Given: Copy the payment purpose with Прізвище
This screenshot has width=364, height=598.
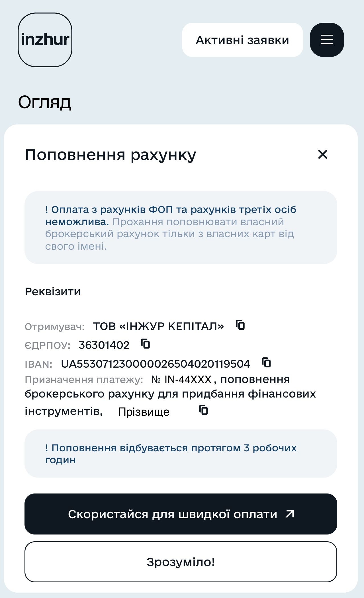Looking at the screenshot, I should click(x=203, y=410).
